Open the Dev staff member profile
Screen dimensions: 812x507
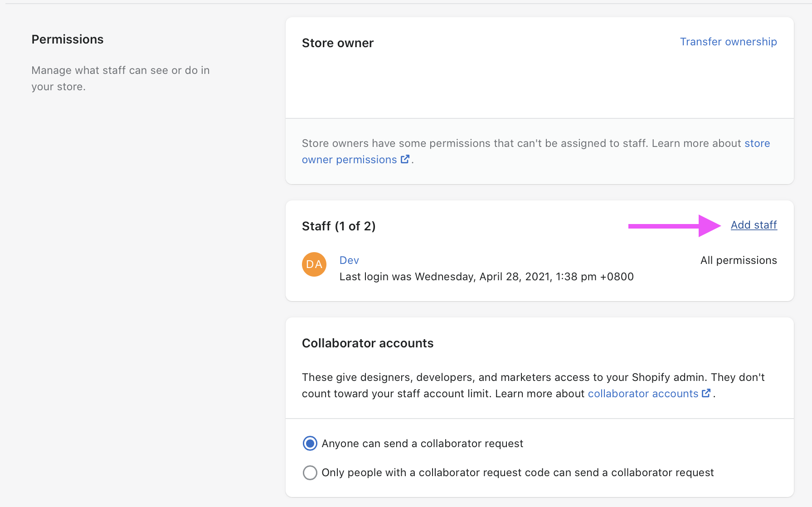pos(349,260)
